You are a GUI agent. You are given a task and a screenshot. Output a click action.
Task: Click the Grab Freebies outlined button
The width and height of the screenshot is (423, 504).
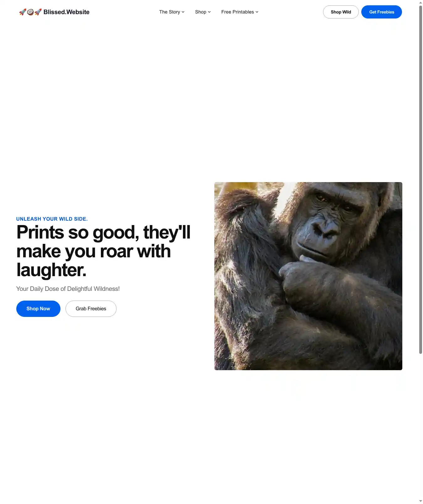coord(91,309)
